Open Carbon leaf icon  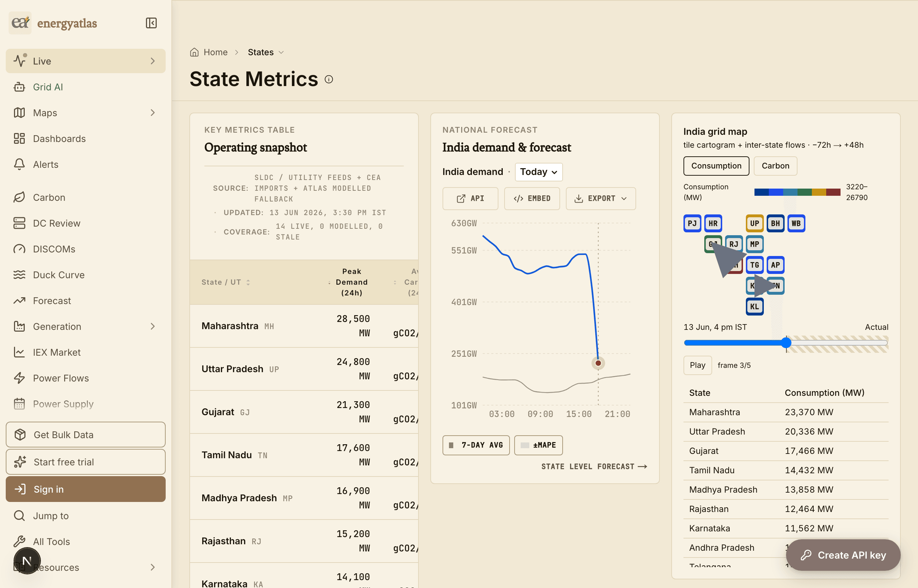(19, 198)
